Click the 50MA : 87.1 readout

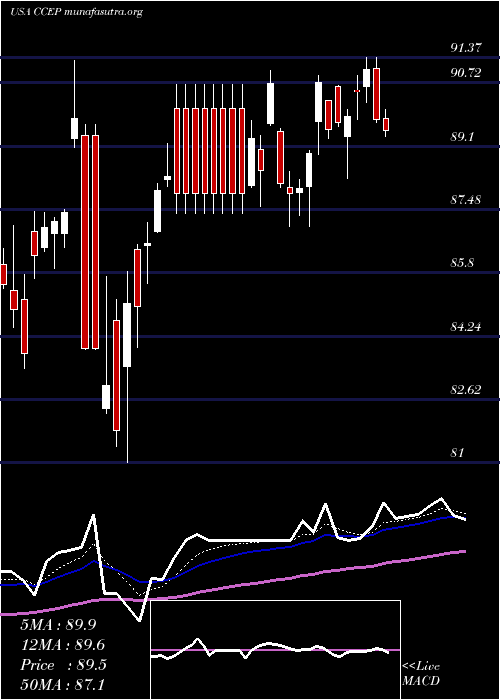pos(63,684)
